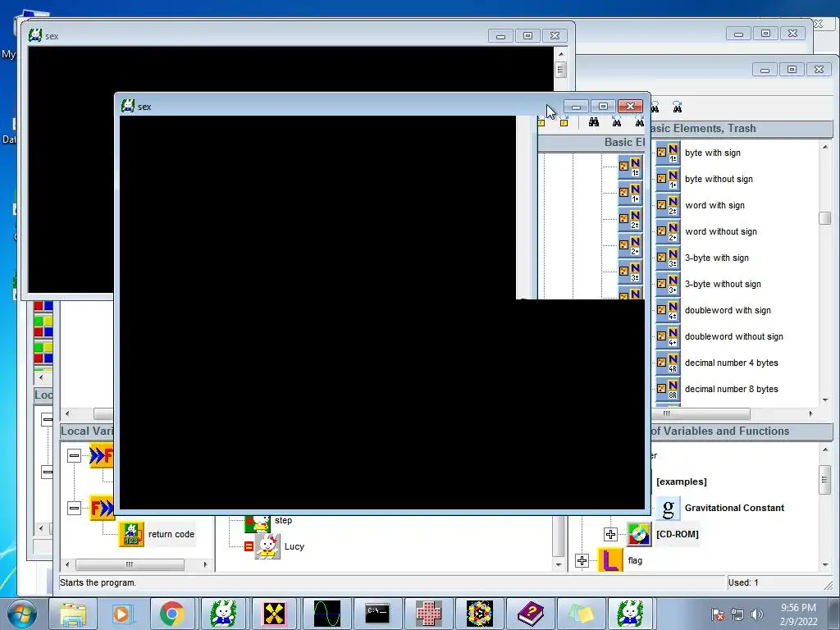Open Windows Media Player on taskbar
Viewport: 840px width, 630px height.
pos(121,614)
